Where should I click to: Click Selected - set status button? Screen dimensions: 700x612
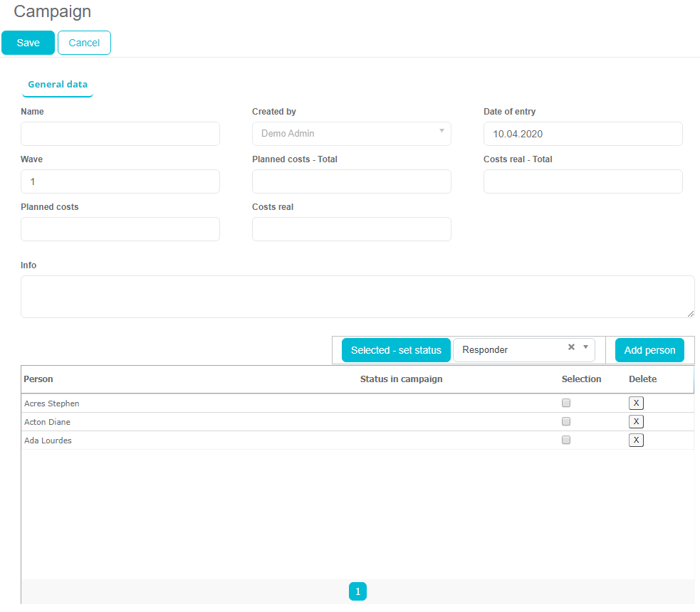[x=396, y=350]
